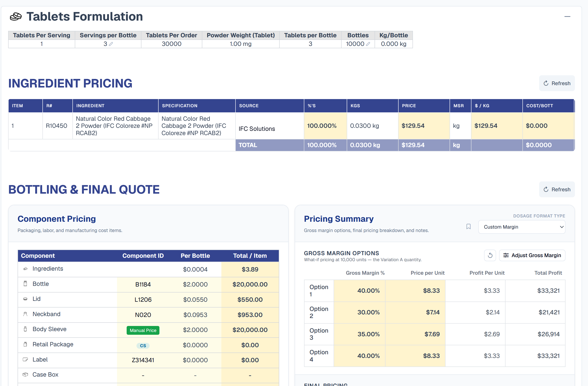Screen dimensions: 588x386
Task: Click the Body Sleeve row icon
Action: (x=25, y=329)
